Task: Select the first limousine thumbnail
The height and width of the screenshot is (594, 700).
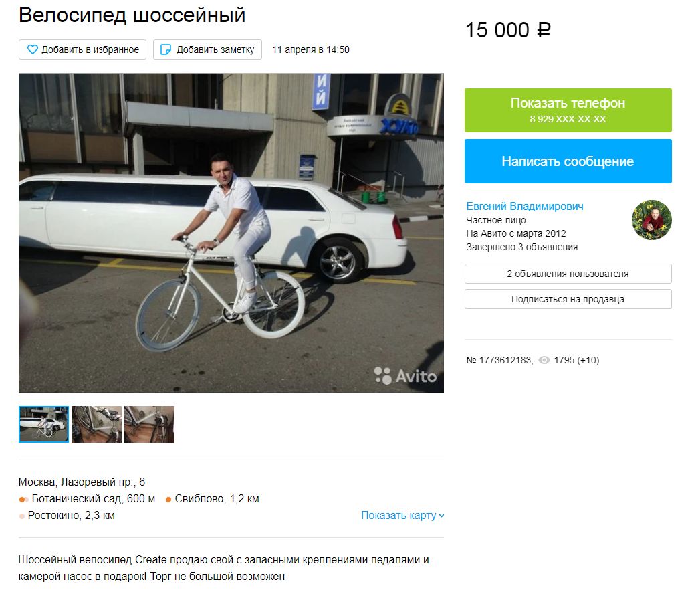Action: [x=43, y=424]
